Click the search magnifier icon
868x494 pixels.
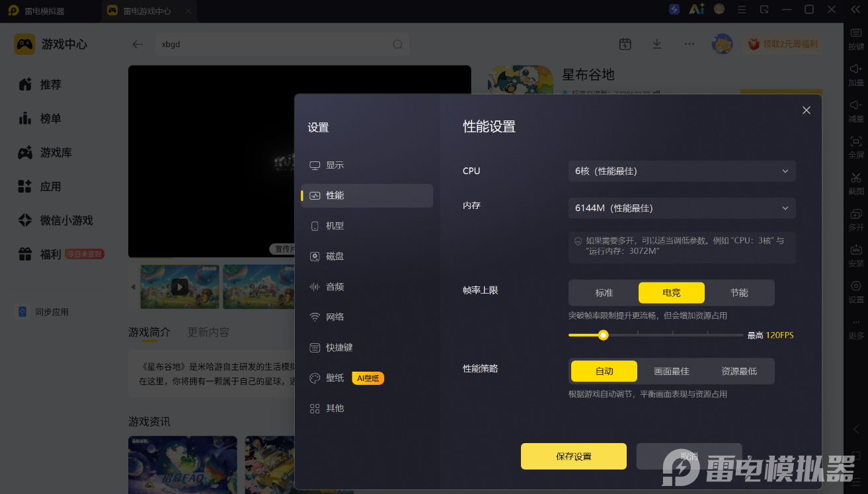tap(397, 44)
